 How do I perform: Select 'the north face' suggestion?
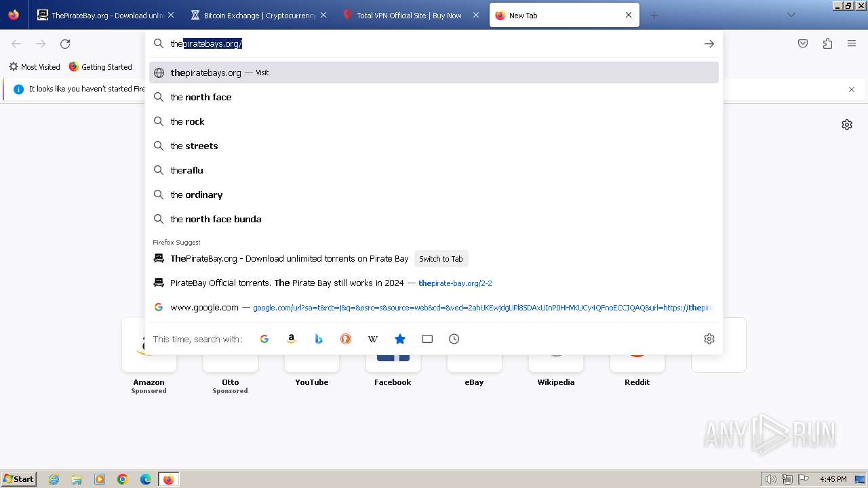pyautogui.click(x=434, y=97)
